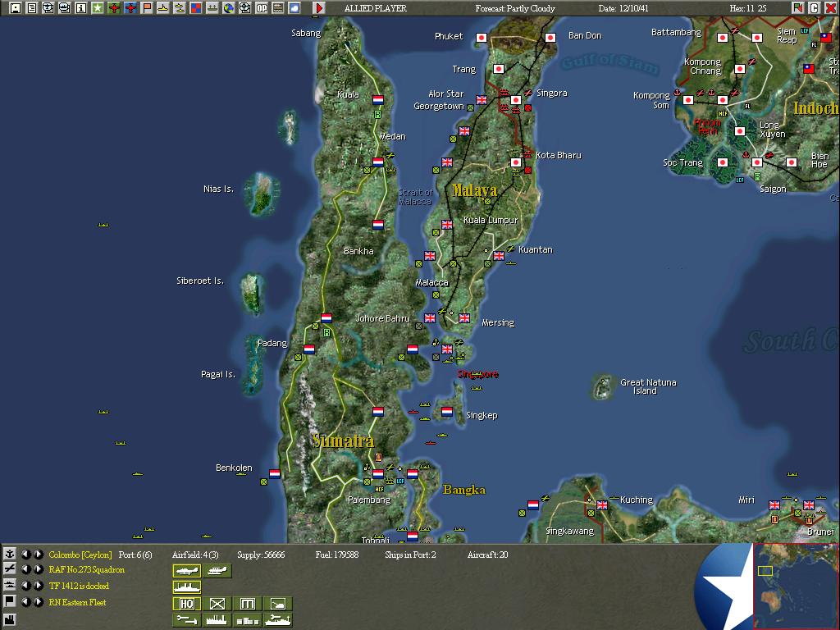Click red plane on blue background icon
The width and height of the screenshot is (840, 630).
(x=130, y=8)
